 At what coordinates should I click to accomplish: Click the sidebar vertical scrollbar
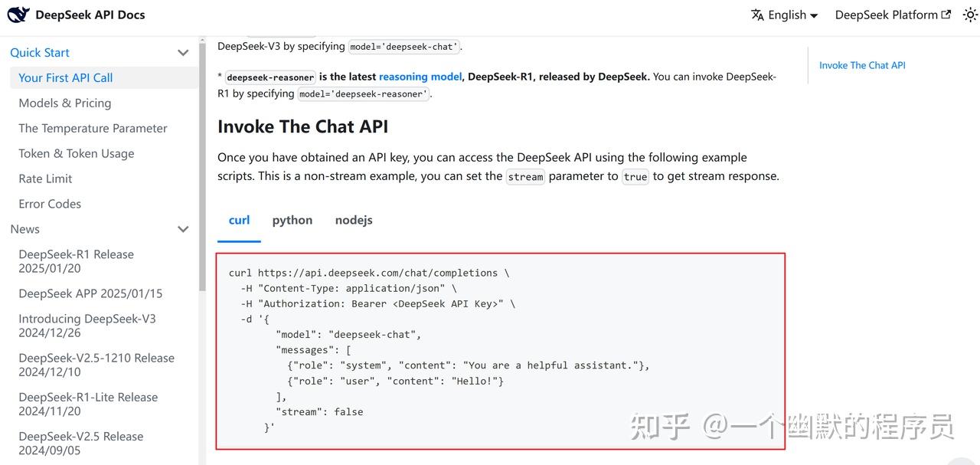202,169
